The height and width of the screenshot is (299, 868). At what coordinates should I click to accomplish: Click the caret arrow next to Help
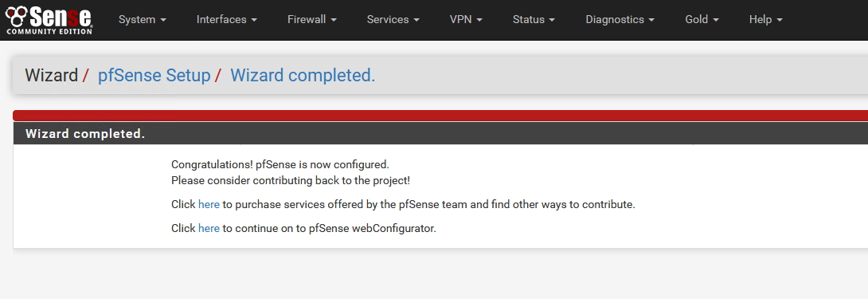780,20
